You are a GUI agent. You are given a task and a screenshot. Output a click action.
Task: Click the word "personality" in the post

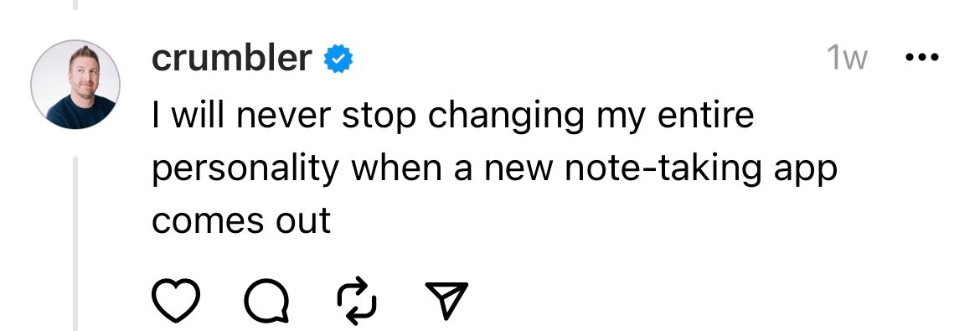pos(245,169)
